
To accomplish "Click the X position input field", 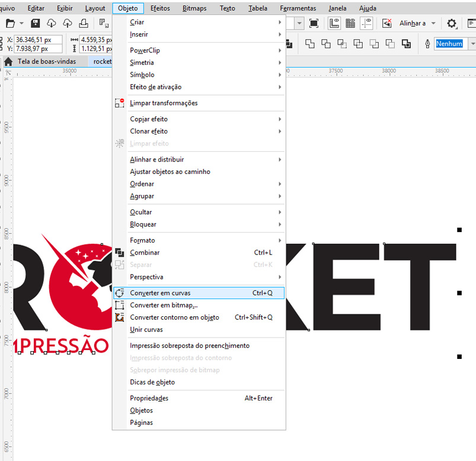I will tap(40, 40).
